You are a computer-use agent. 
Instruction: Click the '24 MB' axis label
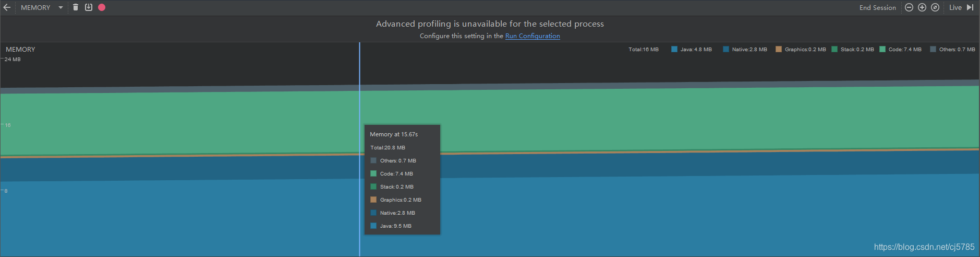pyautogui.click(x=13, y=60)
